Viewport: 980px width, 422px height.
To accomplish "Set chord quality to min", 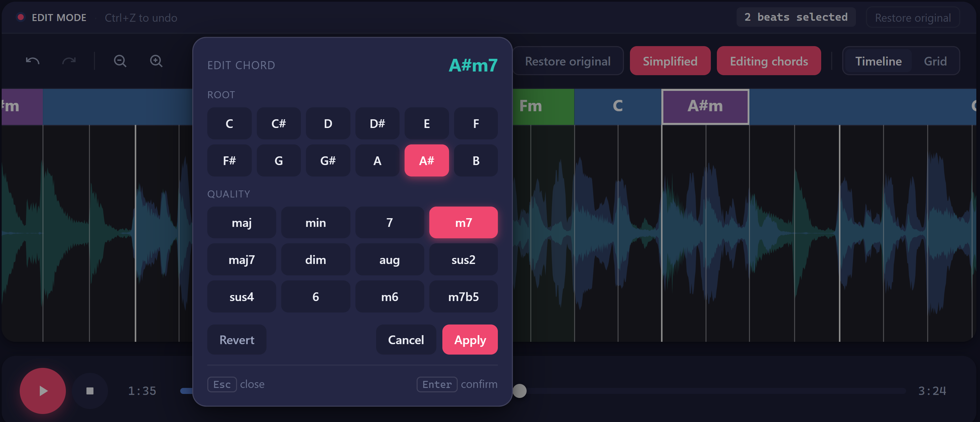I will click(x=315, y=223).
